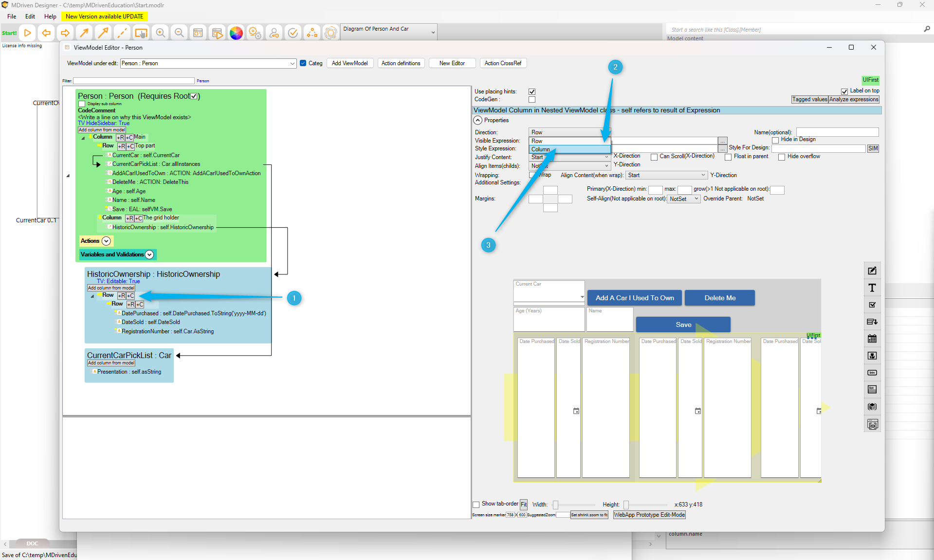Viewport: 934px width, 560px height.
Task: Adjust the Width slider
Action: point(556,505)
